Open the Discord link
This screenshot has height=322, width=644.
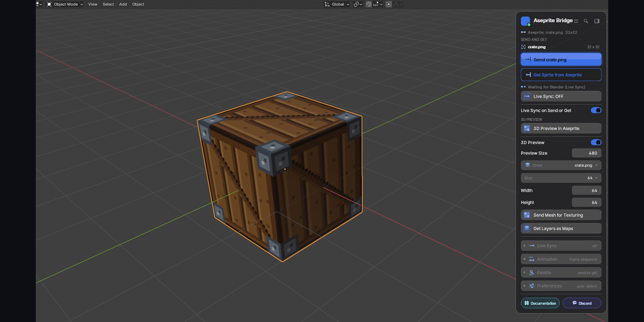582,303
